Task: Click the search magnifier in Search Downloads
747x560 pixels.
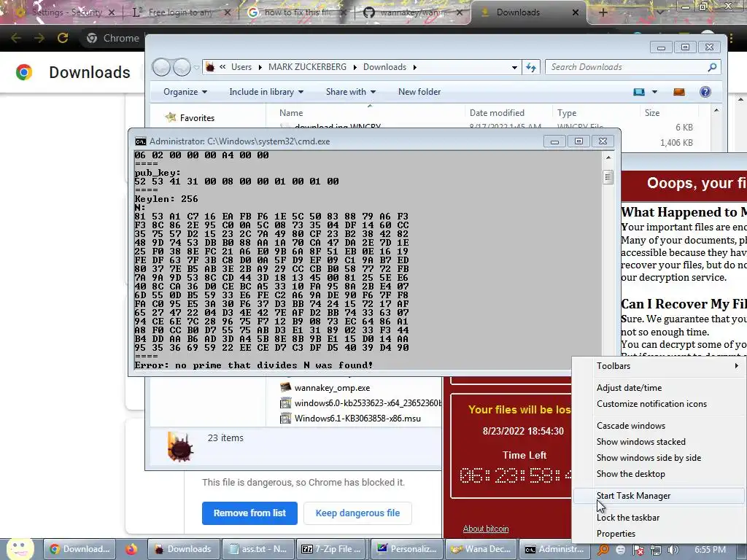Action: click(712, 67)
